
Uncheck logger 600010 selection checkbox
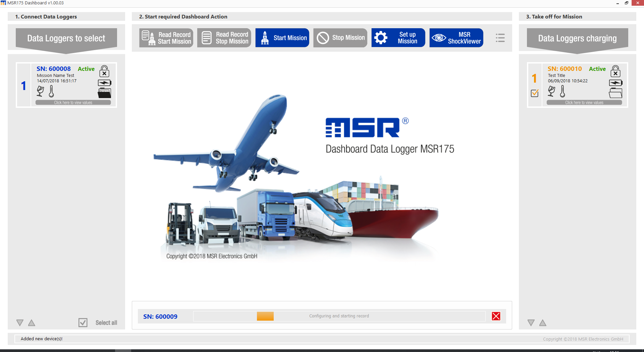[x=535, y=93]
